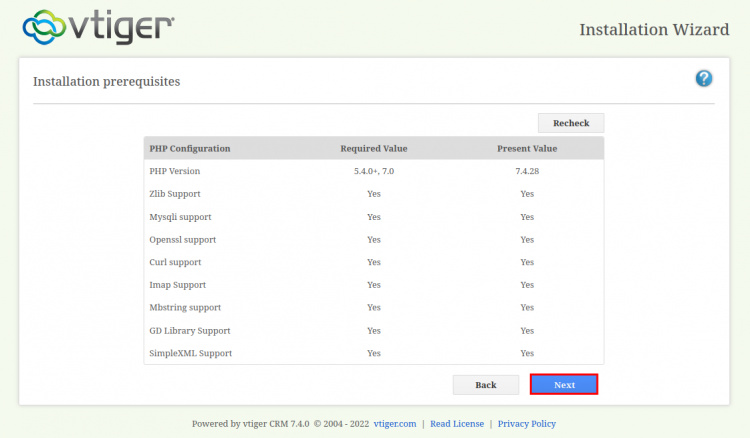Image resolution: width=750 pixels, height=438 pixels.
Task: Click the 7.4.28 present PHP version value
Action: (527, 171)
